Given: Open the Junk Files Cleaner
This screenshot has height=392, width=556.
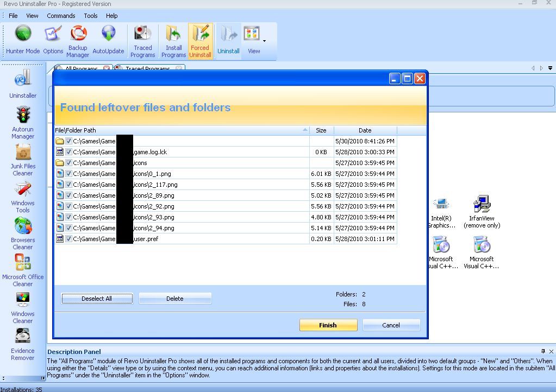Looking at the screenshot, I should pyautogui.click(x=22, y=158).
